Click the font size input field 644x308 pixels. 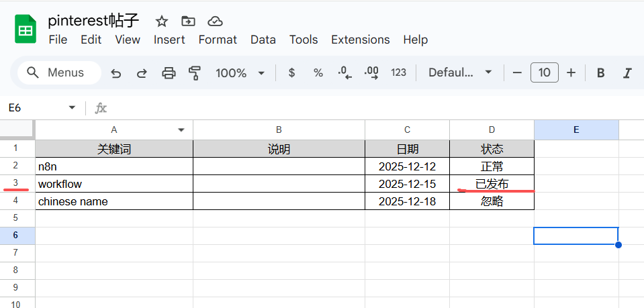(544, 73)
